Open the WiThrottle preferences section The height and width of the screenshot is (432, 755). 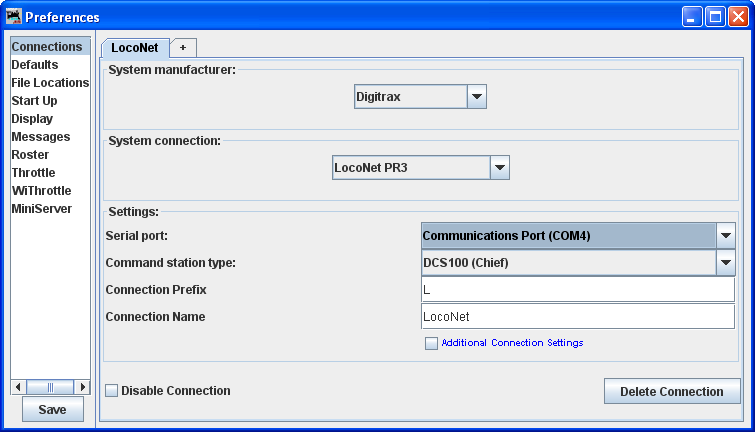click(x=41, y=191)
